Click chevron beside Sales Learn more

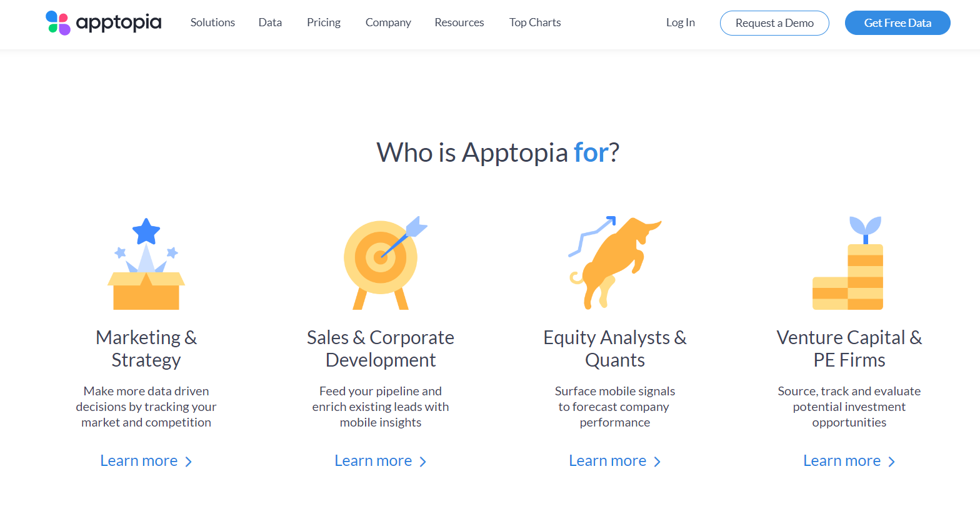tap(422, 462)
